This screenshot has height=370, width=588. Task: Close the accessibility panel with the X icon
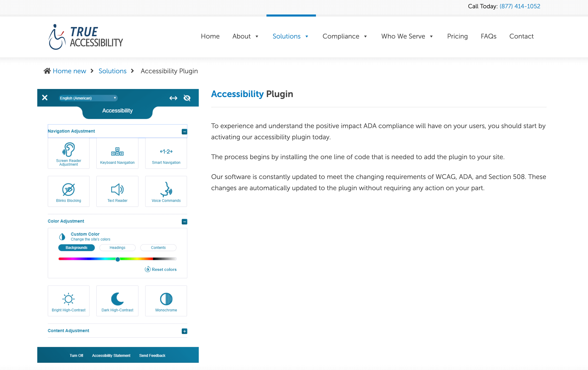click(x=45, y=98)
